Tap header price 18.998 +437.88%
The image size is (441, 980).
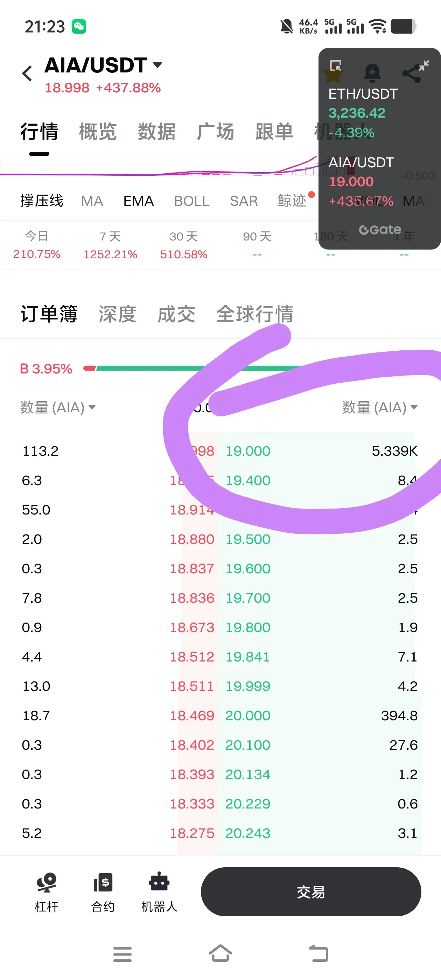click(103, 88)
